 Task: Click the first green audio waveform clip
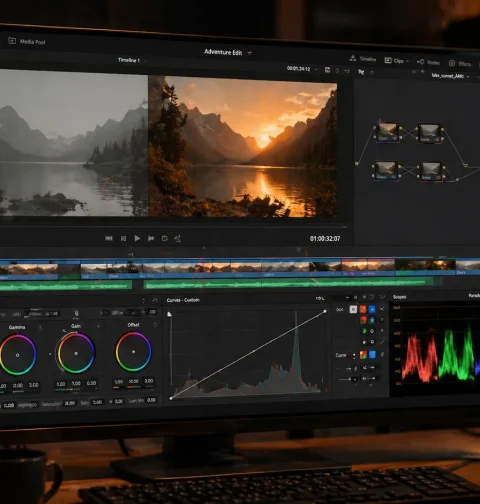coord(66,286)
